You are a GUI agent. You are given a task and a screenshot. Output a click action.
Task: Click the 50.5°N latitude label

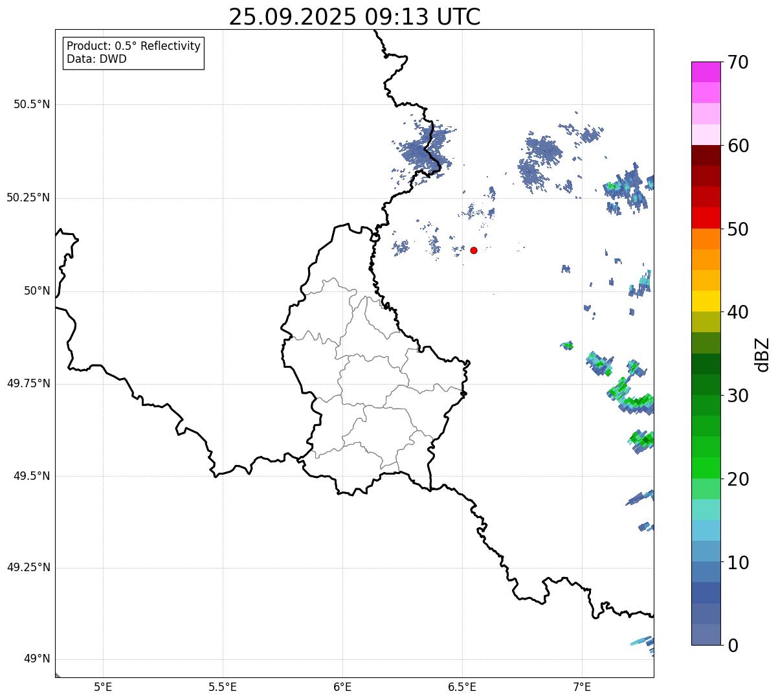[x=32, y=104]
